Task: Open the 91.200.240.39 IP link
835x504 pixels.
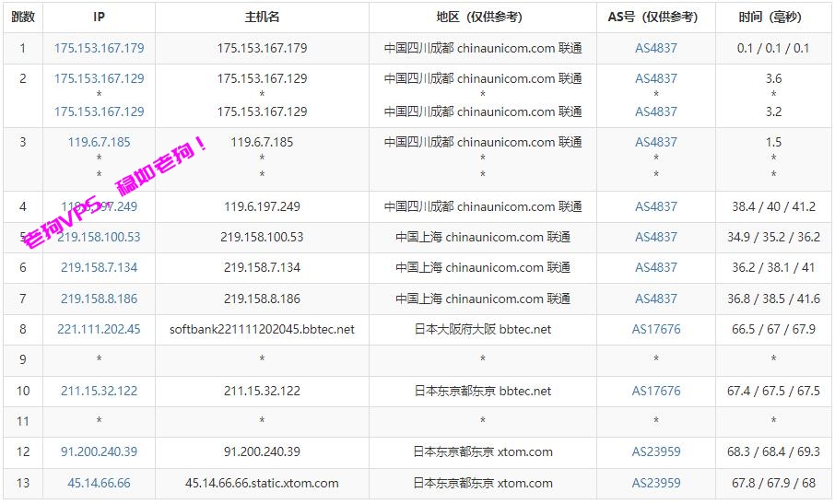Action: 99,451
